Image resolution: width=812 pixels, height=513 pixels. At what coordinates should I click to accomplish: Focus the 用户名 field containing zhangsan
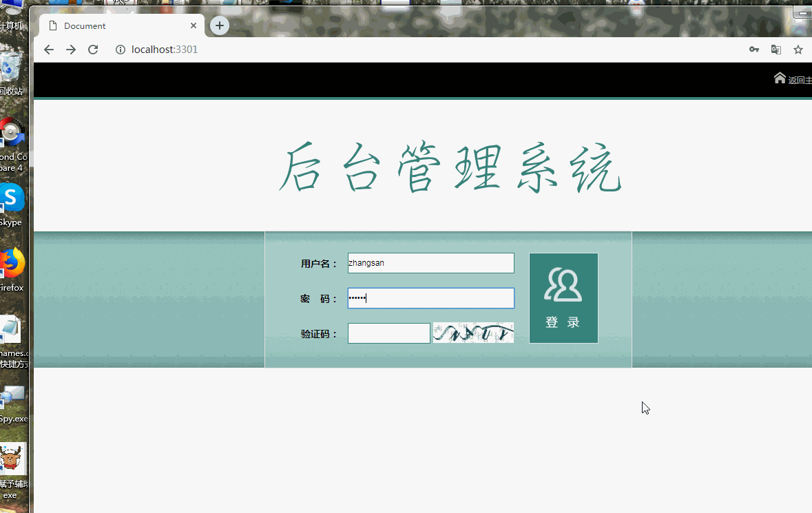pyautogui.click(x=431, y=263)
